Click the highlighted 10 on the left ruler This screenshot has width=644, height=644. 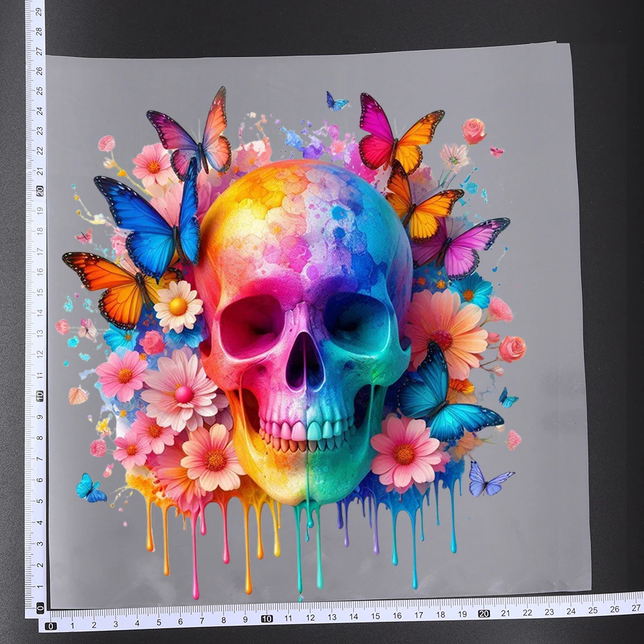coord(40,396)
